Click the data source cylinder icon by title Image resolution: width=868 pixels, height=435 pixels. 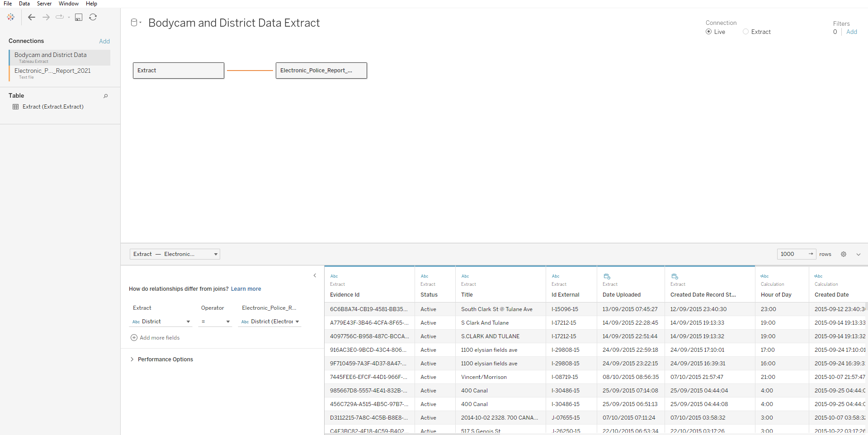click(x=134, y=23)
